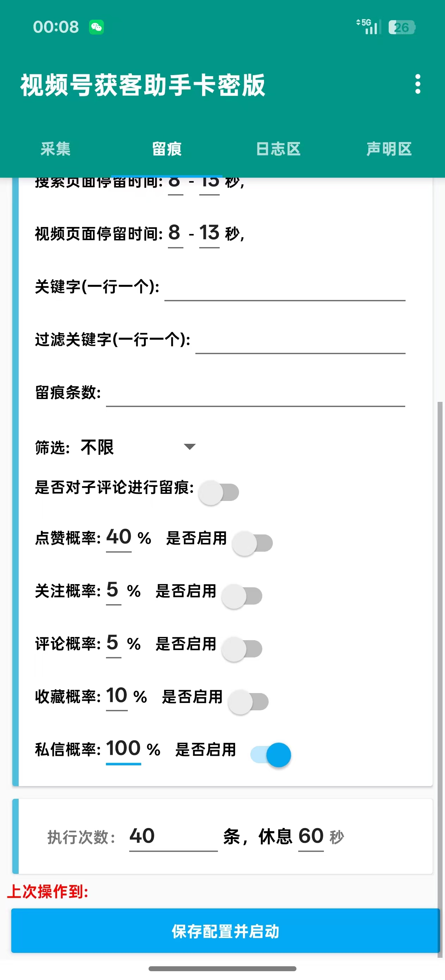Enable the 点赞概率 switch
Screen dimensions: 445x980
pyautogui.click(x=253, y=543)
